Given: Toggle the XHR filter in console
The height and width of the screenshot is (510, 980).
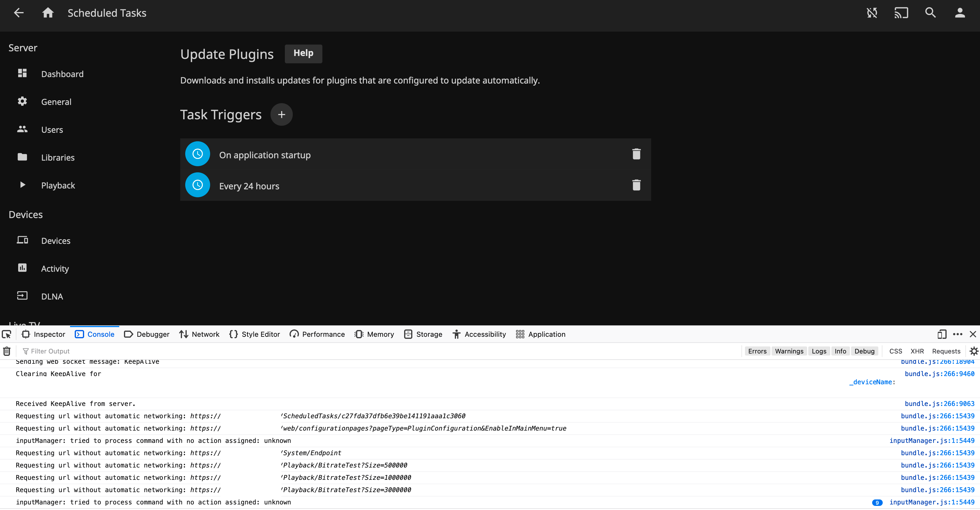Looking at the screenshot, I should click(x=917, y=351).
